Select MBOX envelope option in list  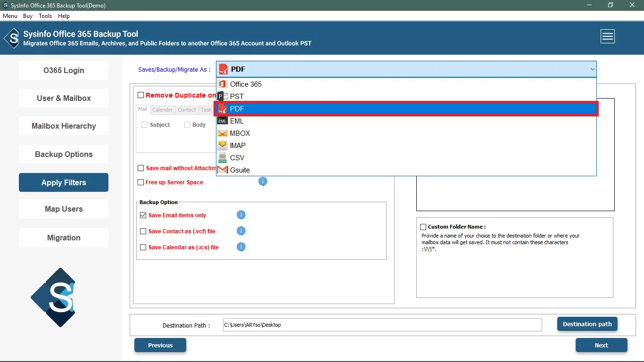(x=239, y=133)
